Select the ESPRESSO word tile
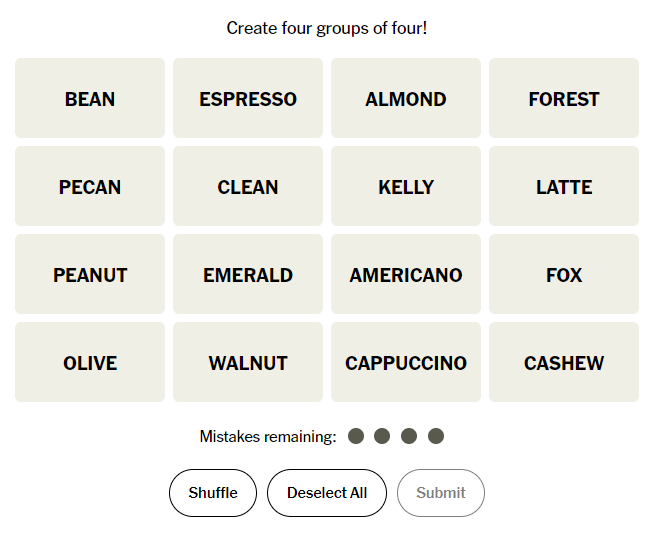The width and height of the screenshot is (658, 534). pyautogui.click(x=248, y=98)
